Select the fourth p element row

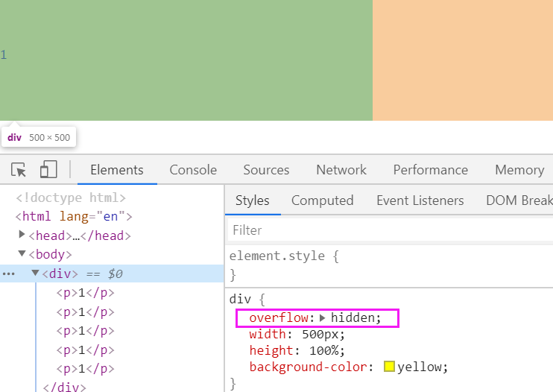pos(86,350)
